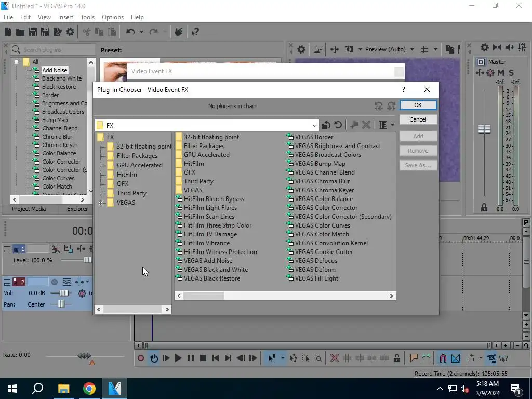Viewport: 532px width, 399px height.
Task: Click Go to Start transport button
Action: tap(216, 358)
